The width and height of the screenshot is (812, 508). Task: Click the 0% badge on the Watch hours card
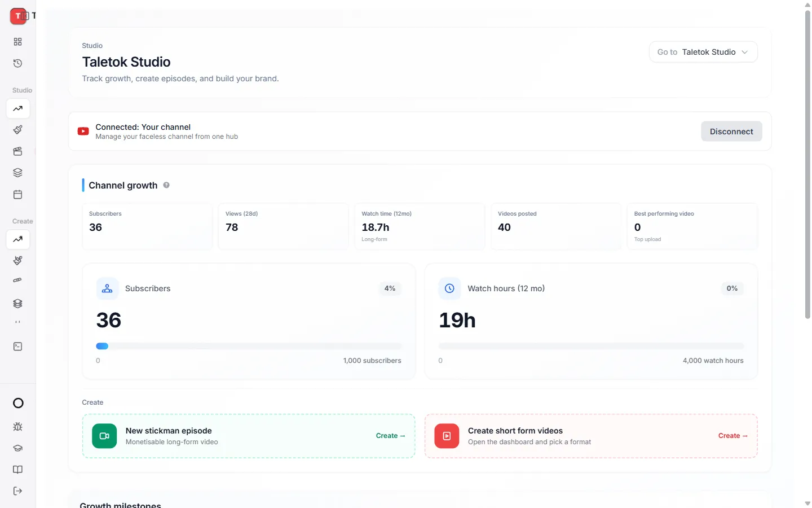click(732, 288)
